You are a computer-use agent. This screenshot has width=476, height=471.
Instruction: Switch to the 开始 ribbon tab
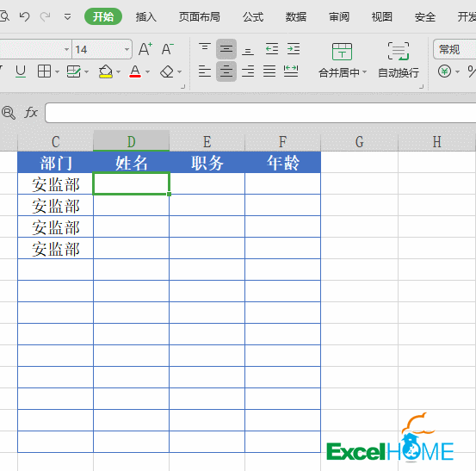click(x=103, y=16)
